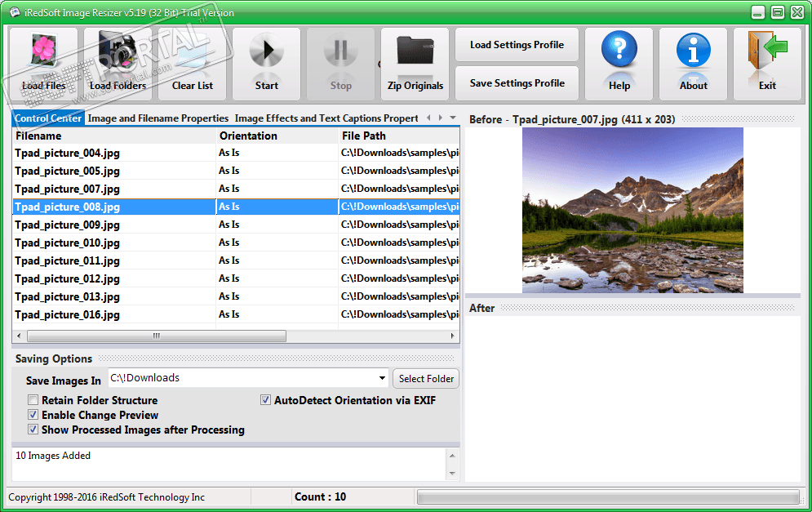Select Tpad_picture_013.jpg in list
This screenshot has width=812, height=512.
pos(236,296)
